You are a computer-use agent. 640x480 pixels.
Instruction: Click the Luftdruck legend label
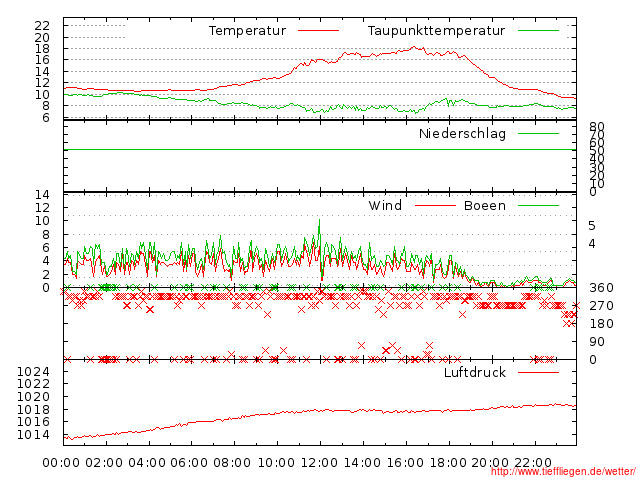pyautogui.click(x=475, y=373)
